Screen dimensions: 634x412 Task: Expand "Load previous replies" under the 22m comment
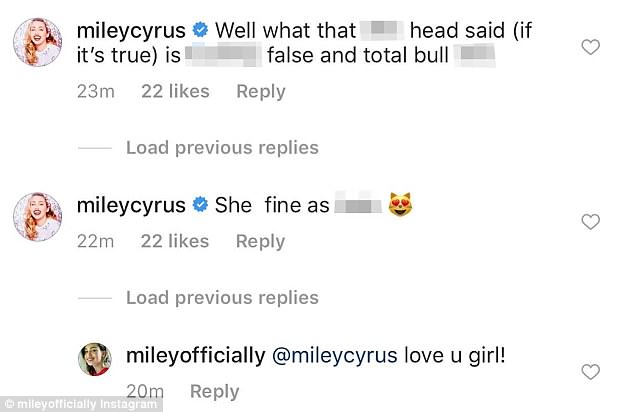(221, 297)
